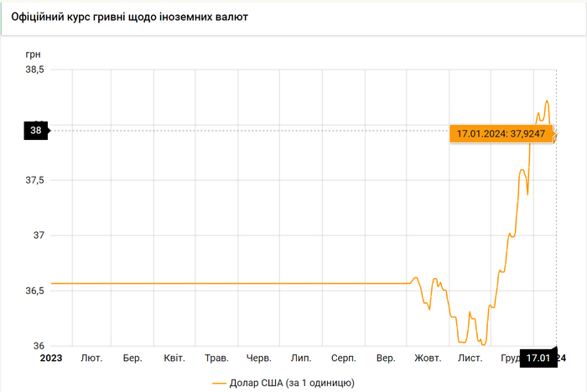Select the black 17.01 date marker
The height and width of the screenshot is (392, 587).
point(538,358)
